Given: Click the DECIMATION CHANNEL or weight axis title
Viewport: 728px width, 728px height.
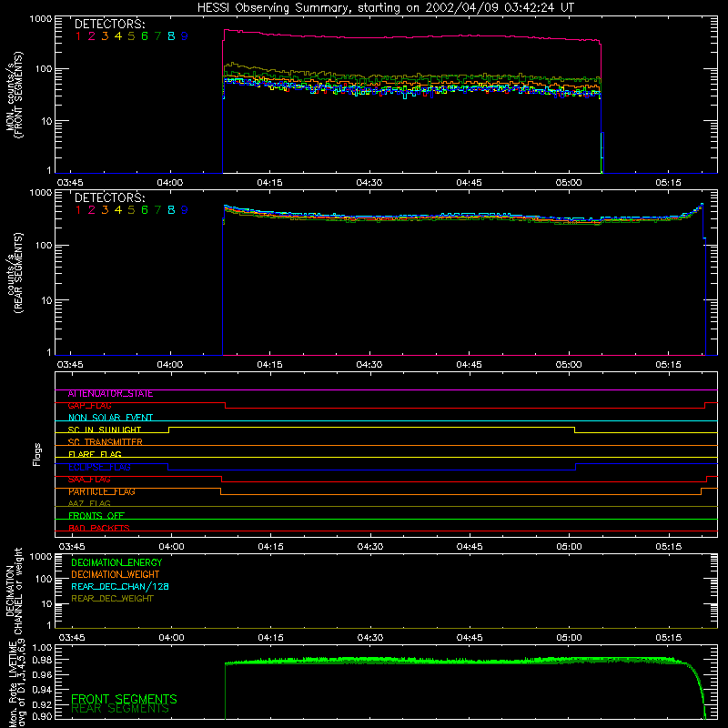Looking at the screenshot, I should (x=14, y=591).
